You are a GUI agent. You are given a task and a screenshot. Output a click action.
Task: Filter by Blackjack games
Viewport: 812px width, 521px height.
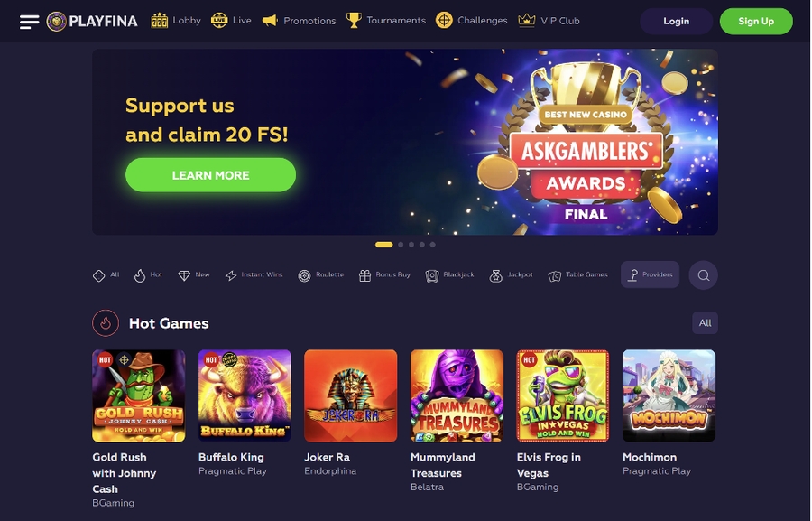(449, 275)
